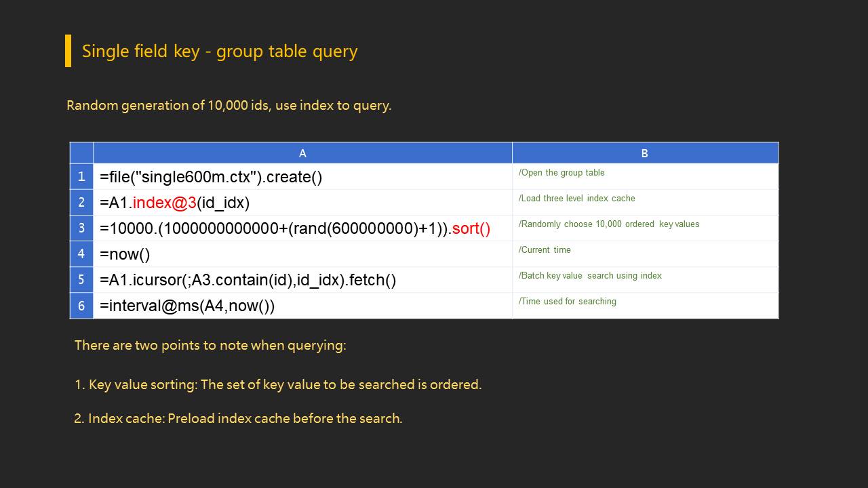Select row number 6 in the table
The width and height of the screenshot is (868, 488).
click(81, 306)
